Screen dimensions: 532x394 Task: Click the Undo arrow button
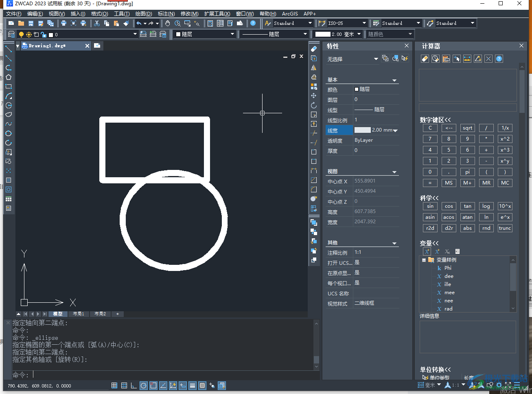click(139, 23)
